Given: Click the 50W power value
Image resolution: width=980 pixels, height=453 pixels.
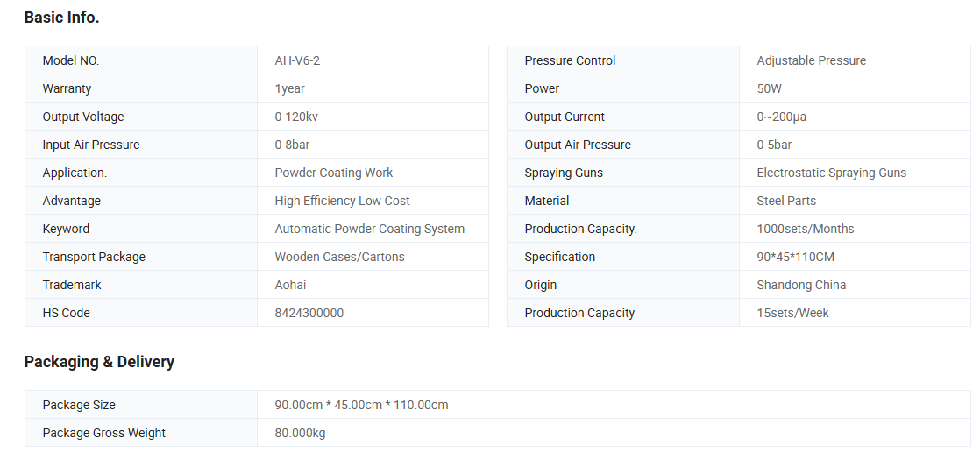Looking at the screenshot, I should click(x=770, y=88).
